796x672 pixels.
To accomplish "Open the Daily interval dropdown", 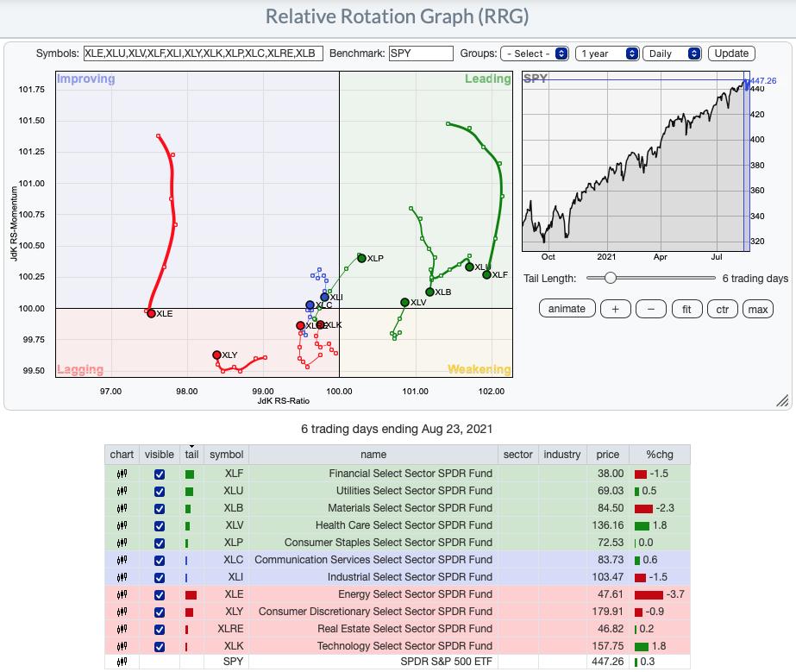I will point(672,53).
